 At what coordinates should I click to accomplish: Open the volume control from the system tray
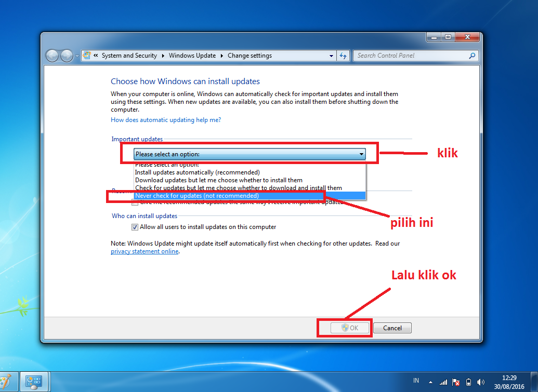(481, 383)
